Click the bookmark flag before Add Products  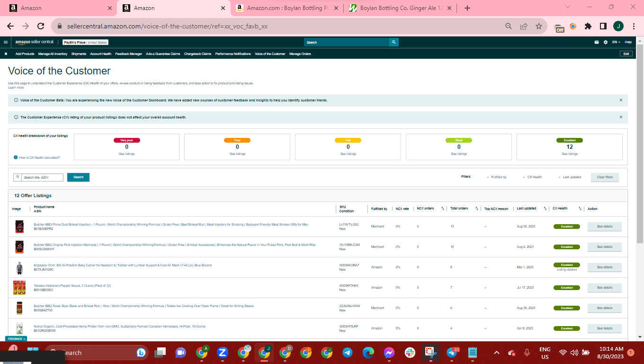(6, 54)
